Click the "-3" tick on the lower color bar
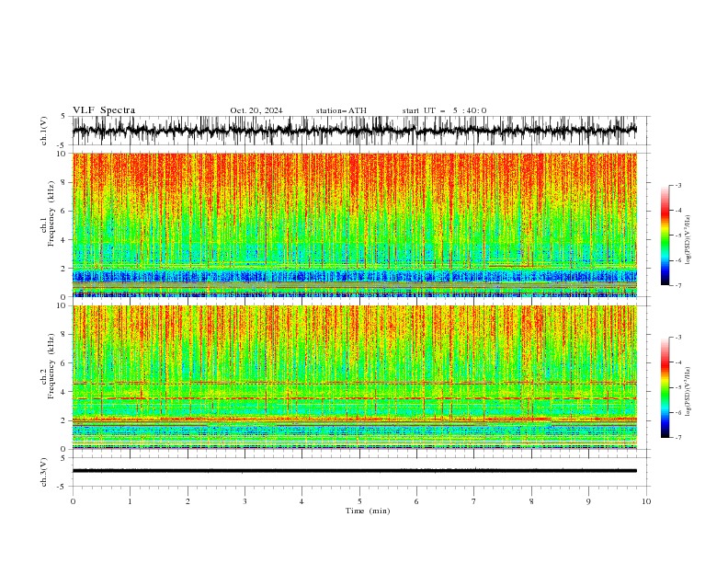The width and height of the screenshot is (728, 563). [x=677, y=338]
